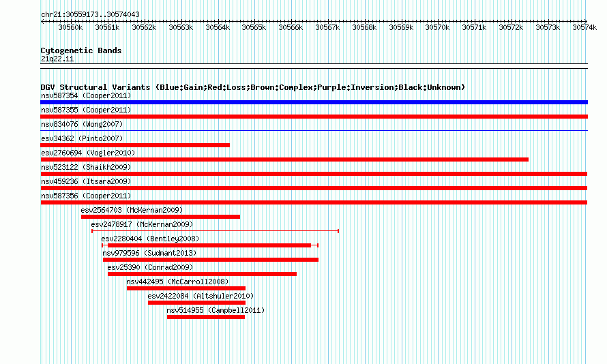607x364 pixels.
Task: Click the red bar of esv2564703
Action: (x=161, y=217)
